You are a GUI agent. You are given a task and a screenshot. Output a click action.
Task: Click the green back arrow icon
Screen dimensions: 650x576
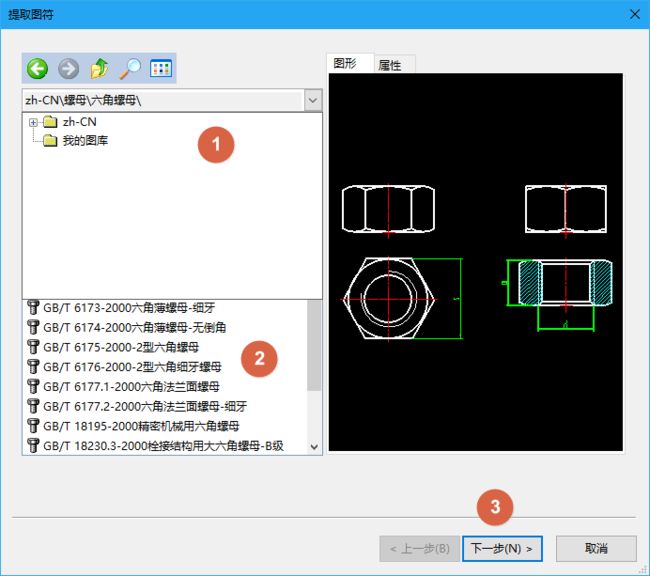pos(37,68)
